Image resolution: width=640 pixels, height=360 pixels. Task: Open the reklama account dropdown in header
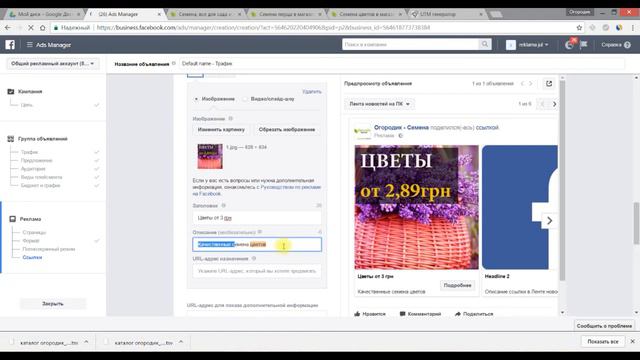[x=527, y=44]
